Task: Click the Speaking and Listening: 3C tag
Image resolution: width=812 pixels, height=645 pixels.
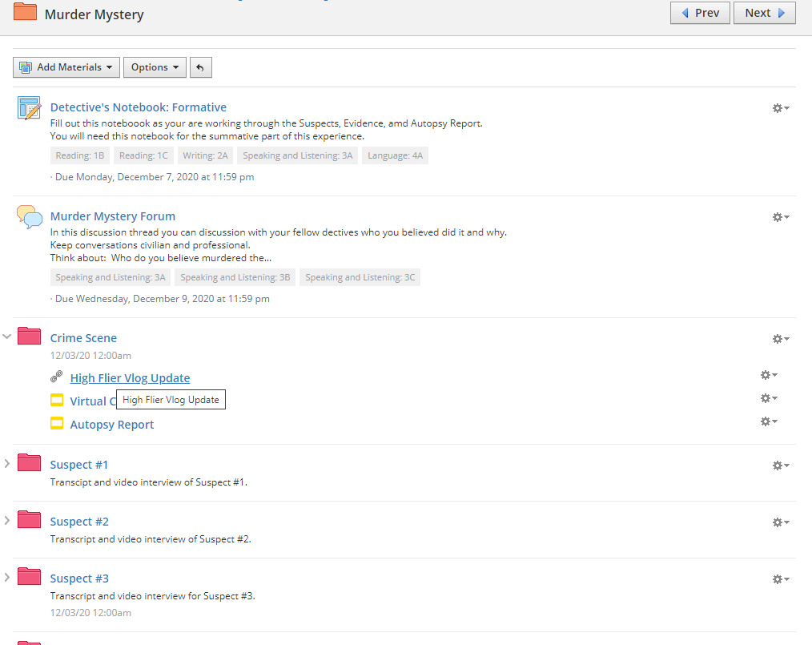Action: coord(360,277)
